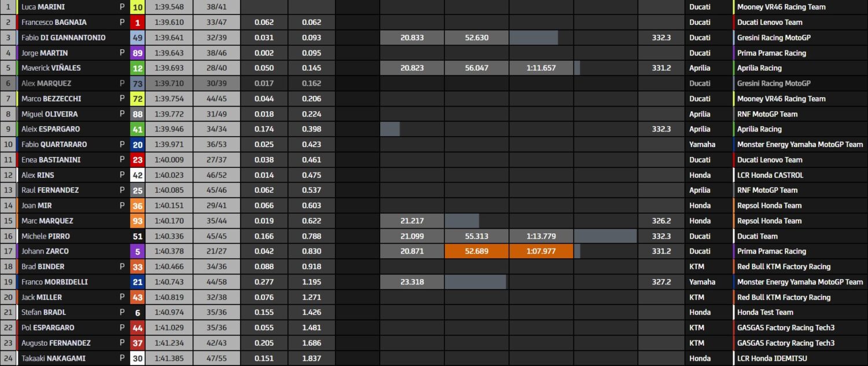The height and width of the screenshot is (366, 868).
Task: Click Franco MORBIDELLI's sector time 23.318
Action: (412, 282)
